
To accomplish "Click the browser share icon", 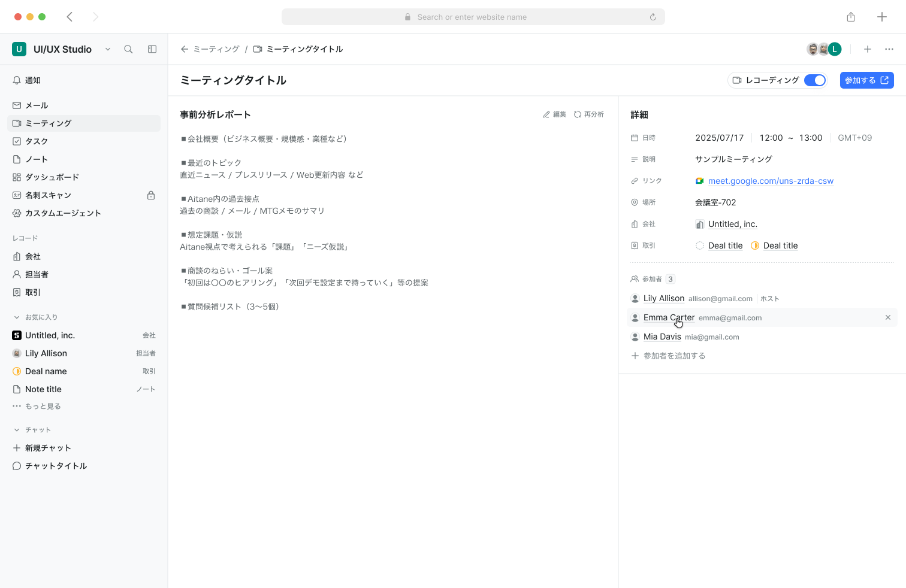I will 851,17.
